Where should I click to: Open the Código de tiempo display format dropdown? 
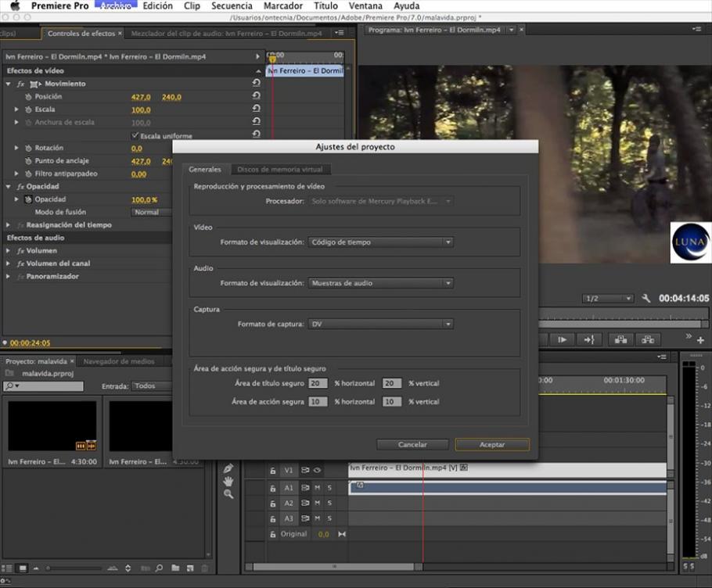tap(381, 242)
